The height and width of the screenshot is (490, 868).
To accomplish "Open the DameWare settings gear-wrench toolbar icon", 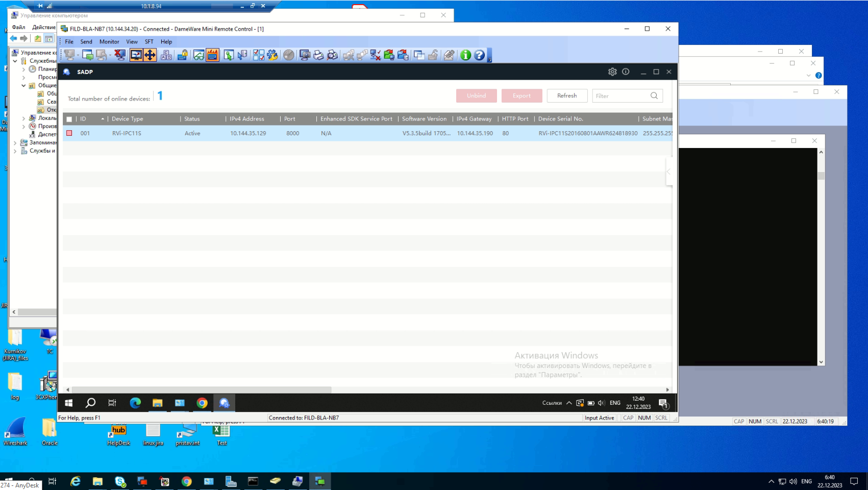I will (x=272, y=55).
